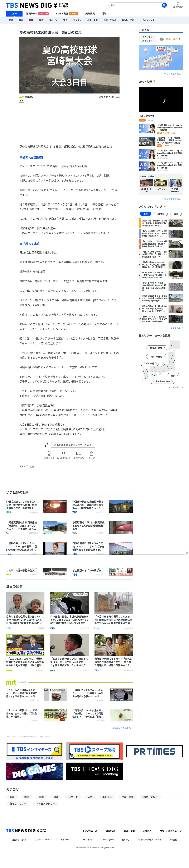Screen dimensions: 189x868
Task: Open エンタメ in the top category bar
Action: tap(77, 20)
